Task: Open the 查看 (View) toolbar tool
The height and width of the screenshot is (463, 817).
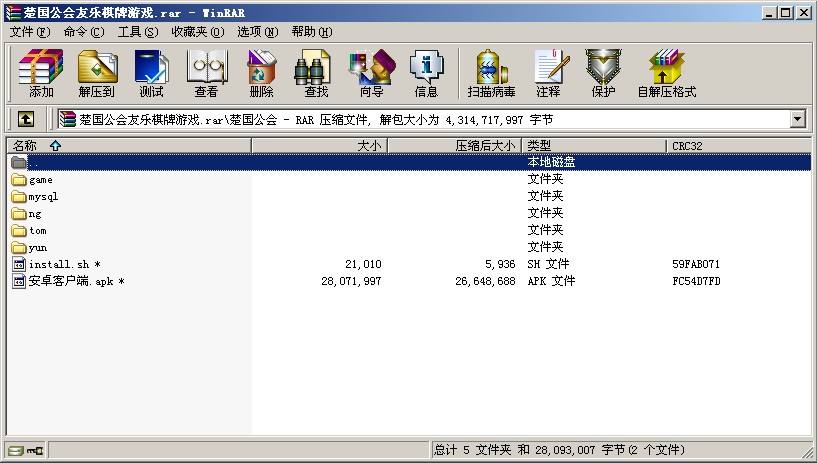Action: pyautogui.click(x=206, y=73)
